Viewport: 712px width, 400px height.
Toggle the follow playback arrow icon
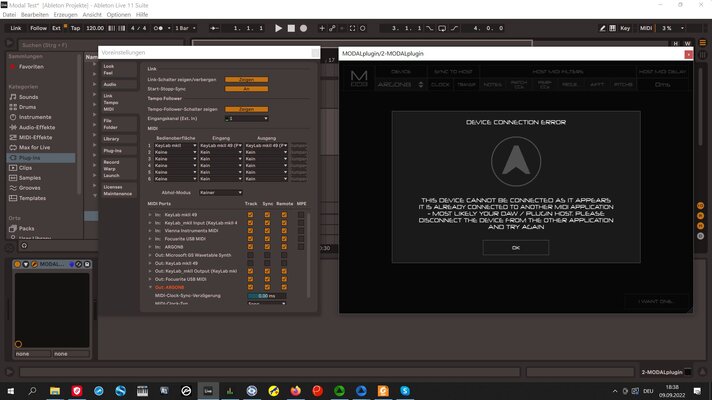coord(214,28)
